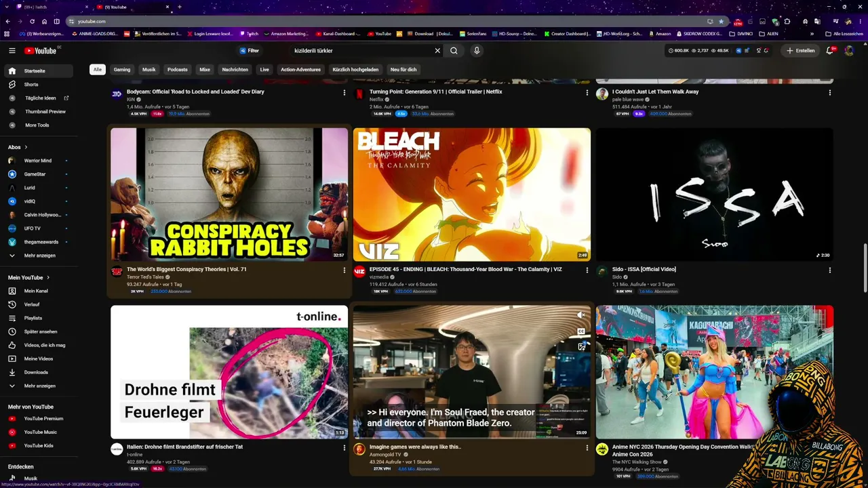This screenshot has width=868, height=488.
Task: Open Asmongold TV channel avatar
Action: [x=359, y=449]
